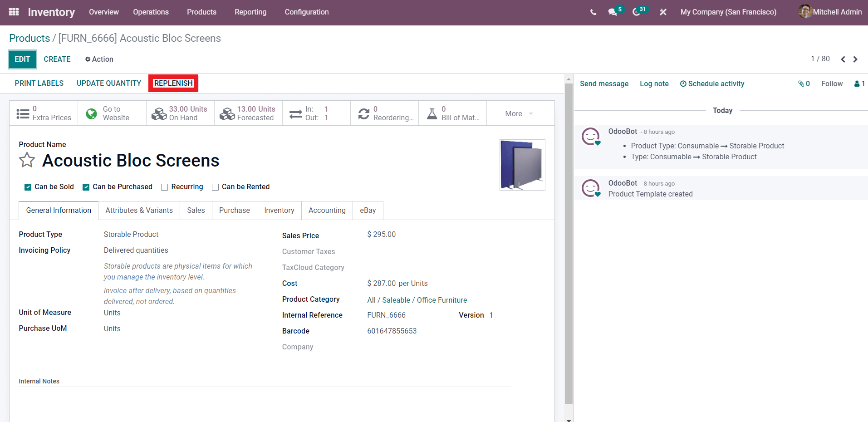
Task: Open My Company (San Francisco) switcher
Action: coord(728,12)
